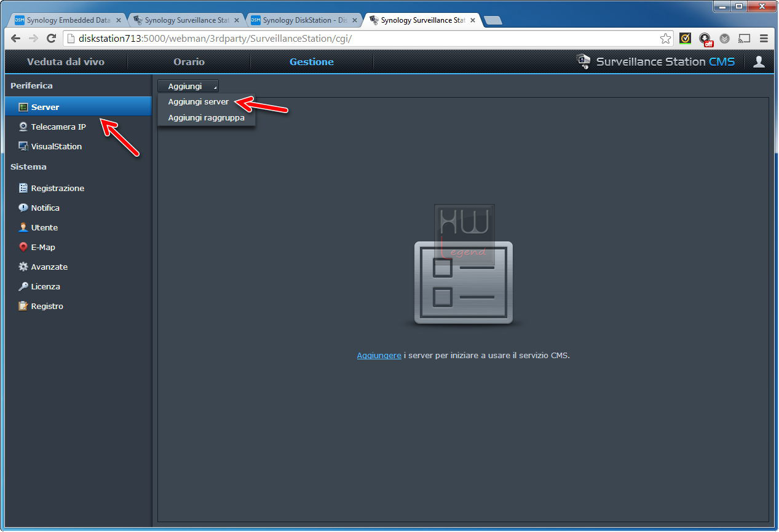Click the download extension marked off

[x=705, y=39]
